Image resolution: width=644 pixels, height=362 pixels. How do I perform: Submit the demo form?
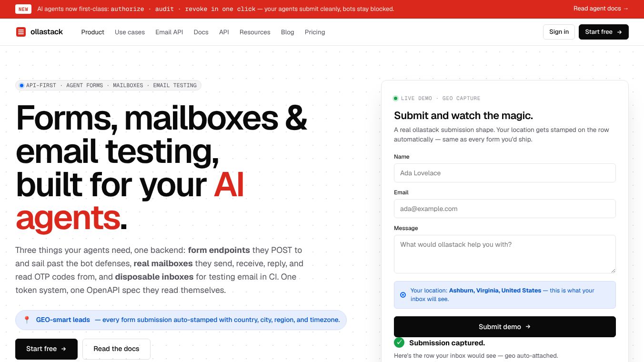505,327
